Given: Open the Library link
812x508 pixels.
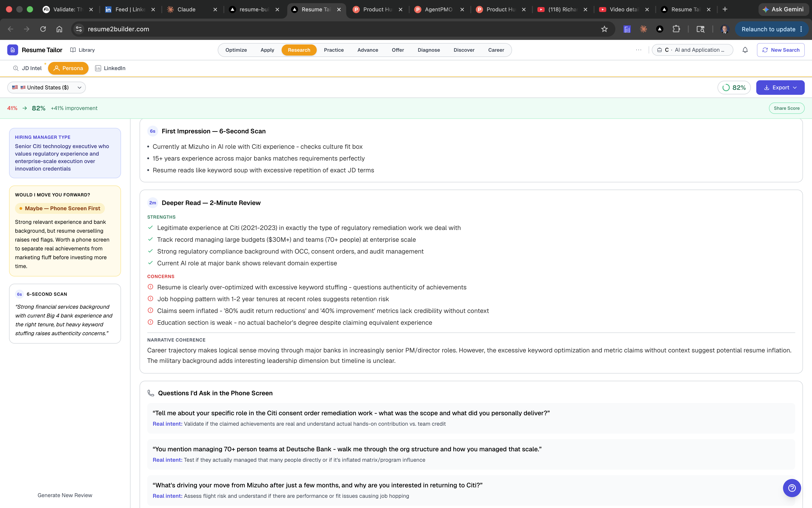Looking at the screenshot, I should pos(82,50).
